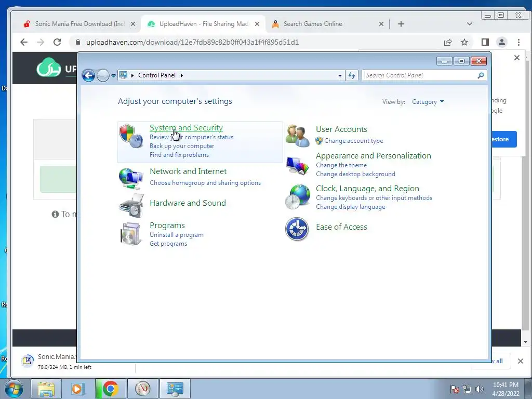Open Windows Media Player from taskbar
This screenshot has height=399, width=532.
[77, 389]
